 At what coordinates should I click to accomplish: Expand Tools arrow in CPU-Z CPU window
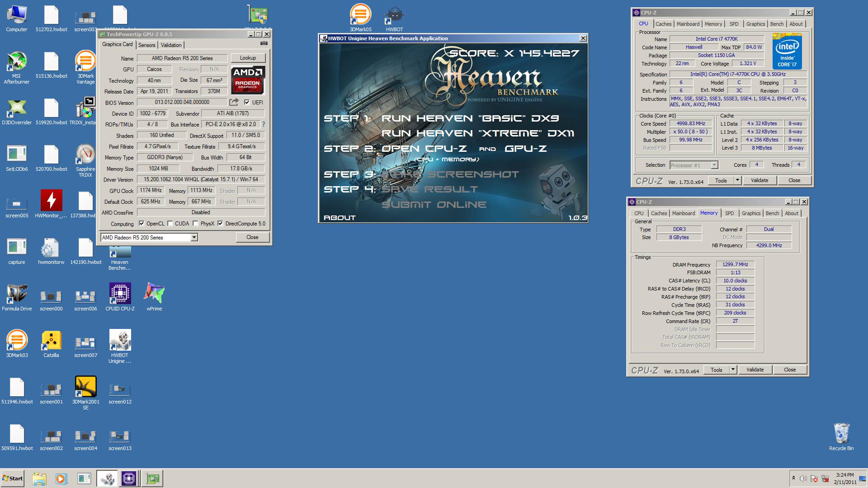point(737,180)
